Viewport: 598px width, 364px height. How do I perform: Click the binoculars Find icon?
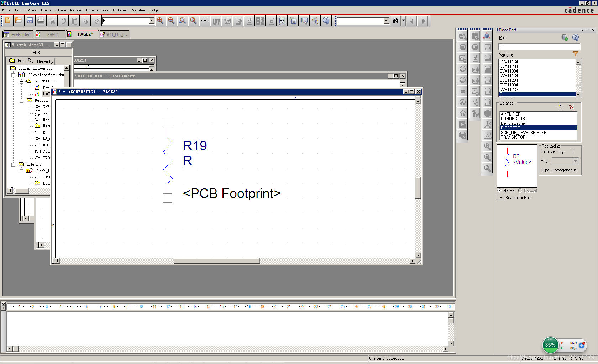coord(395,21)
